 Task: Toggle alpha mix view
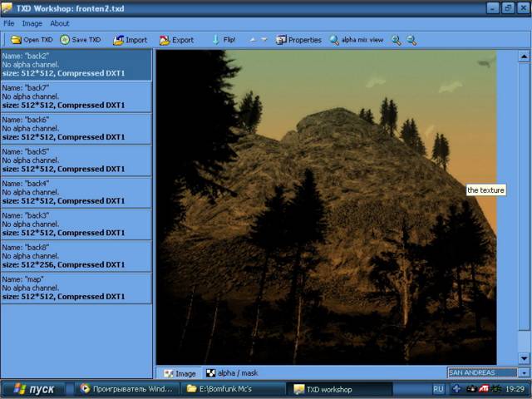coord(357,40)
